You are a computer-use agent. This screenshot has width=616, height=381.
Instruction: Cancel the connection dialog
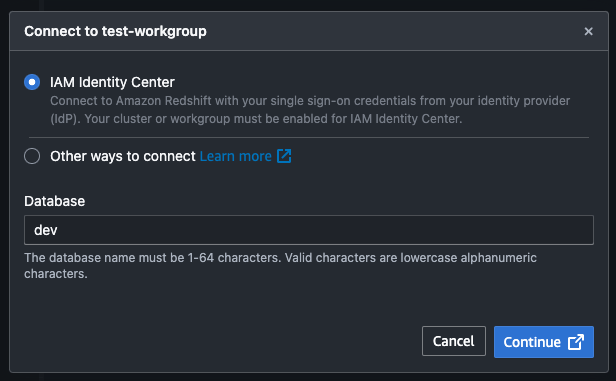pos(454,341)
